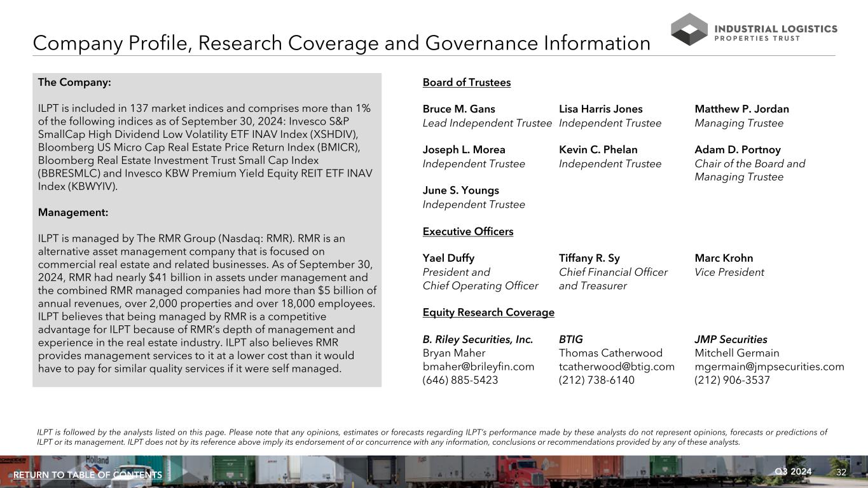The width and height of the screenshot is (868, 488).
Task: Click the page number 32 in footer
Action: pyautogui.click(x=841, y=472)
